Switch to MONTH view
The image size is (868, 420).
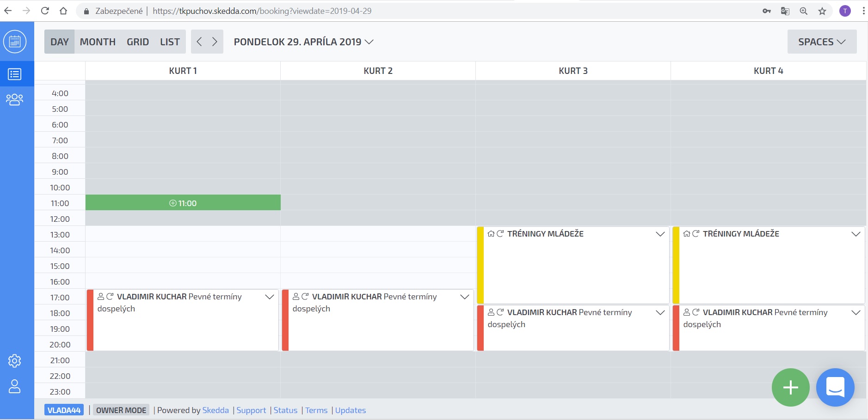pyautogui.click(x=98, y=42)
